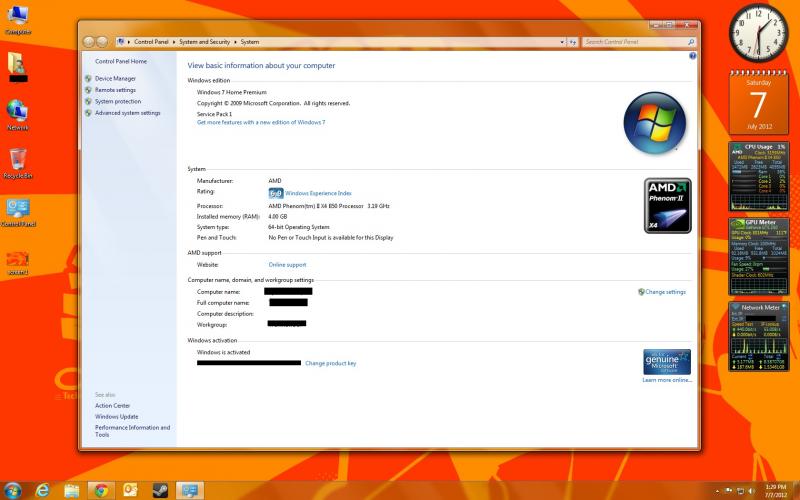Open Windows Update under See also
The image size is (800, 500).
click(116, 417)
